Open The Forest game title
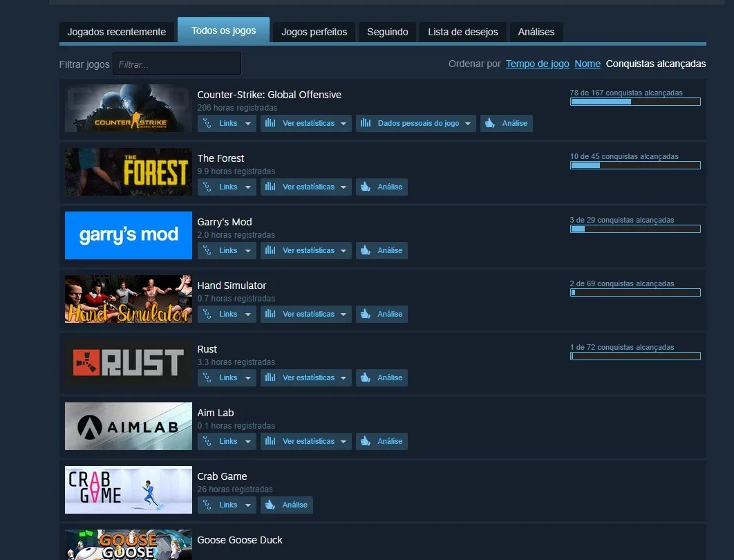The width and height of the screenshot is (734, 560). coord(220,158)
